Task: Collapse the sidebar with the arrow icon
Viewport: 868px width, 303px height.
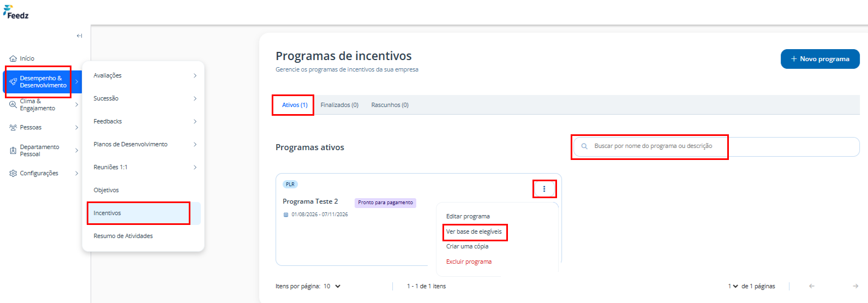Action: (79, 36)
